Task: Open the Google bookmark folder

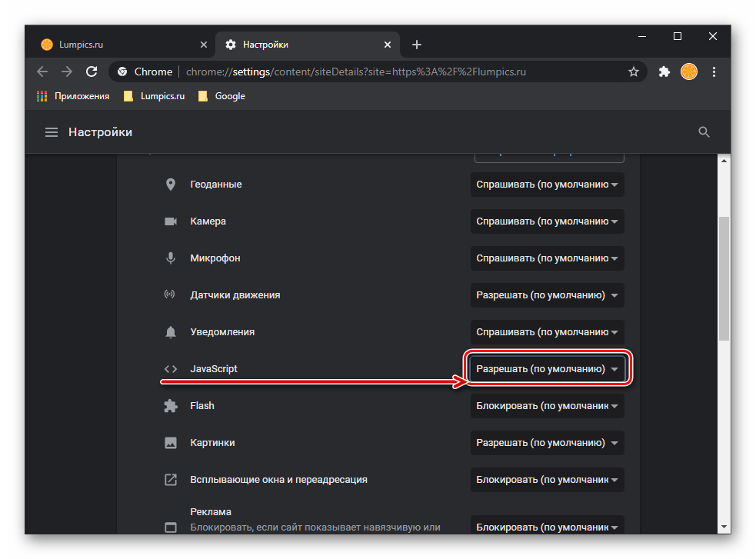Action: pyautogui.click(x=221, y=96)
